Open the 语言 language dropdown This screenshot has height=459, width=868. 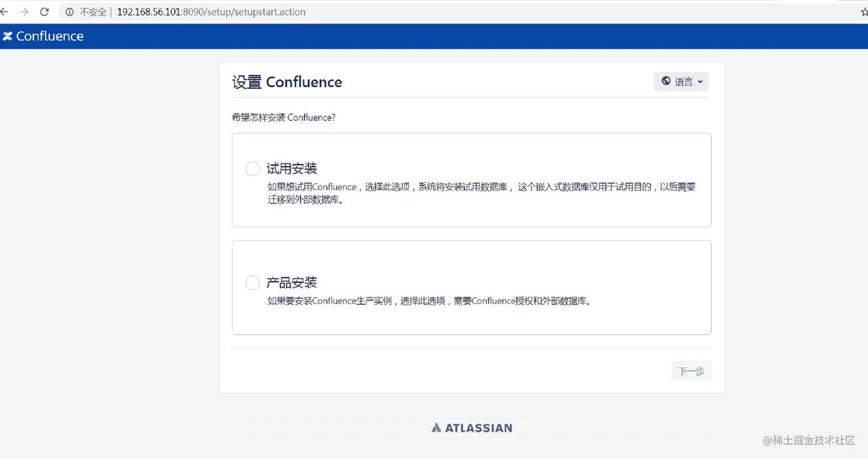click(x=681, y=82)
